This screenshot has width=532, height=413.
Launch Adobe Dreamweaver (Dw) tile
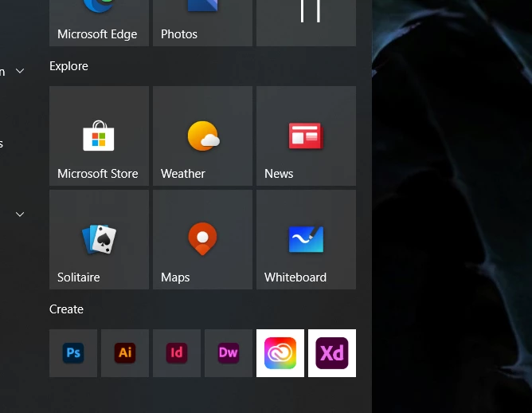click(x=229, y=353)
